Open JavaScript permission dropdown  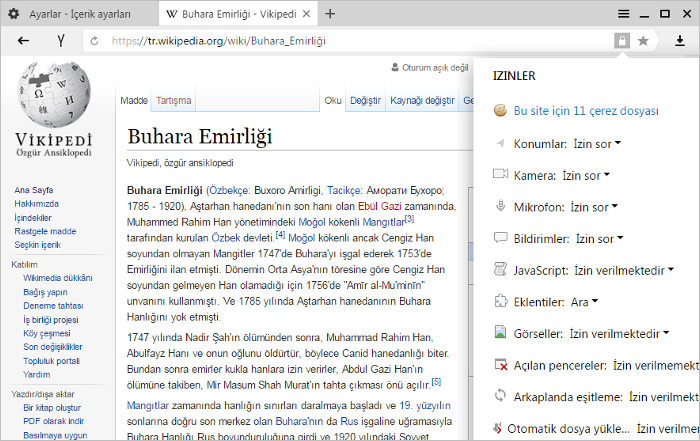tap(624, 271)
